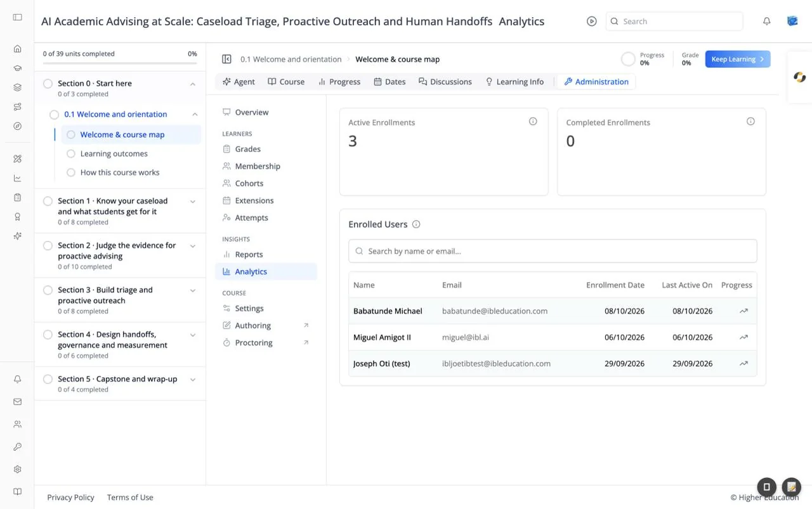The height and width of the screenshot is (509, 812).
Task: Open Grades in the admin menu
Action: pos(248,149)
